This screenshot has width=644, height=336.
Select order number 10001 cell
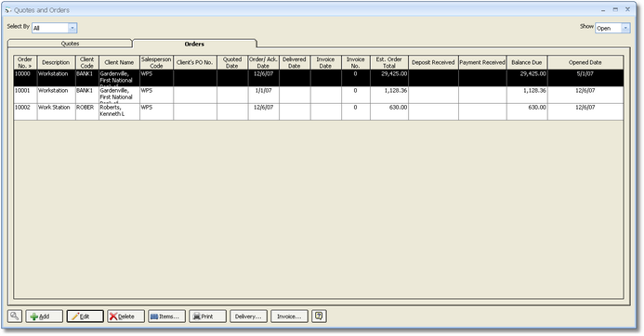coord(25,95)
